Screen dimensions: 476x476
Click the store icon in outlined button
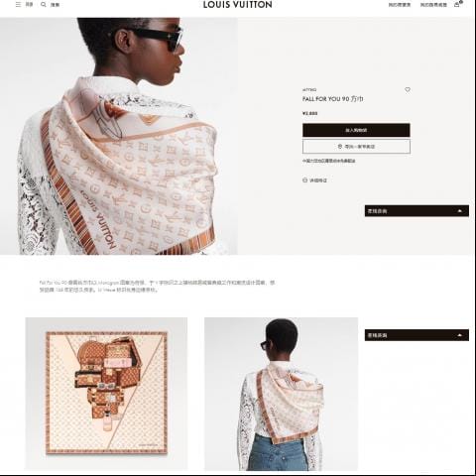pos(340,146)
